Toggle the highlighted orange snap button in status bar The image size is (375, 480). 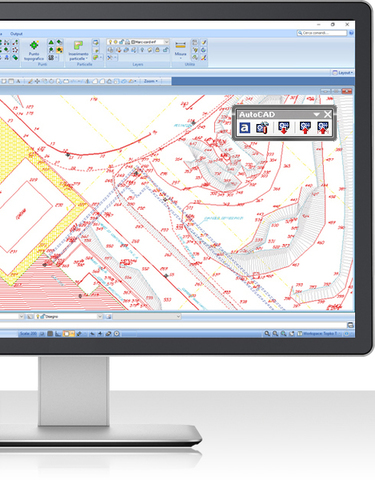click(69, 333)
